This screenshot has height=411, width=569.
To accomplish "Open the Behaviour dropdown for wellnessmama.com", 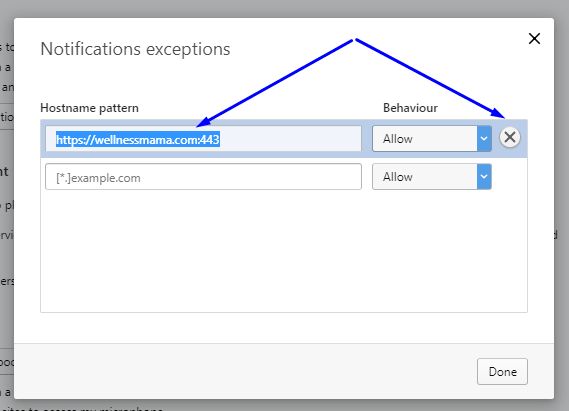I will tap(432, 139).
